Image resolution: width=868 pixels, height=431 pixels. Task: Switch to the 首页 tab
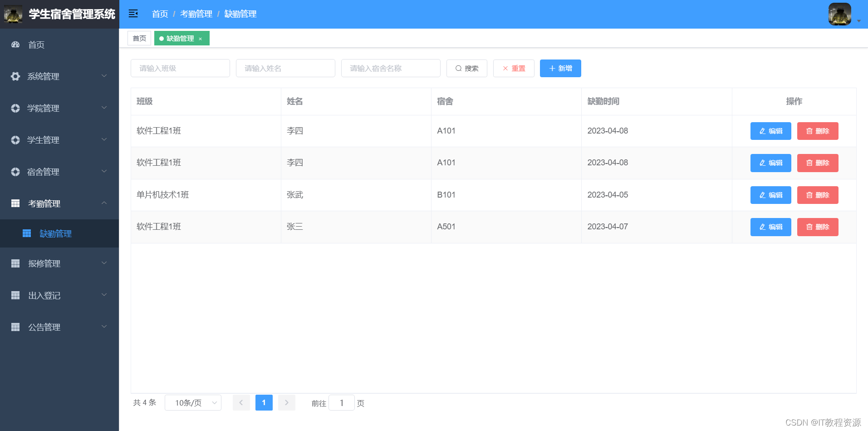pyautogui.click(x=139, y=38)
